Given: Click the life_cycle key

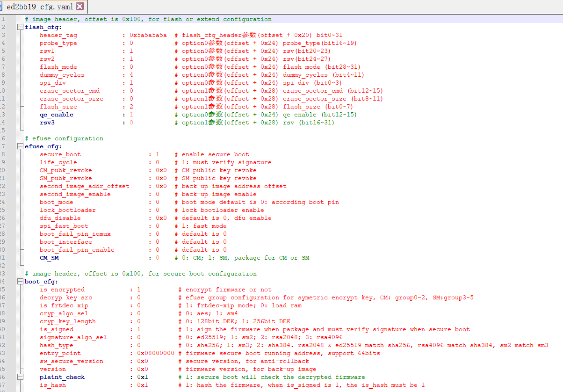Looking at the screenshot, I should pyautogui.click(x=58, y=162).
